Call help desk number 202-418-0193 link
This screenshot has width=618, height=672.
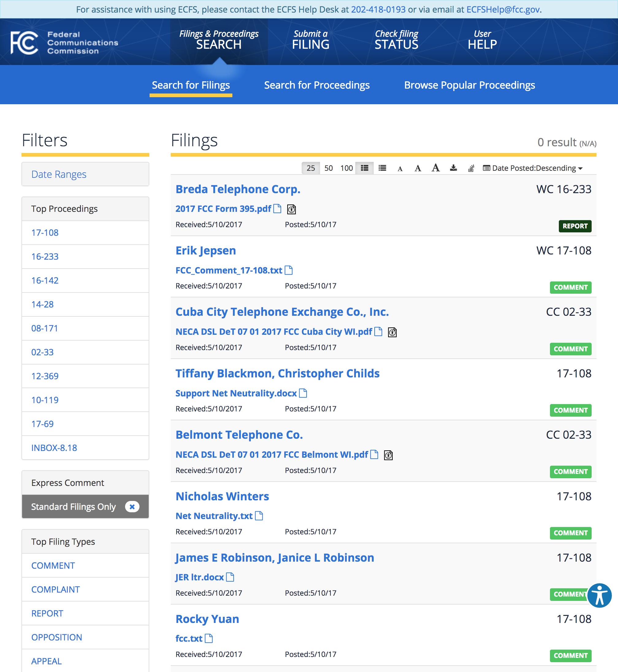point(378,10)
